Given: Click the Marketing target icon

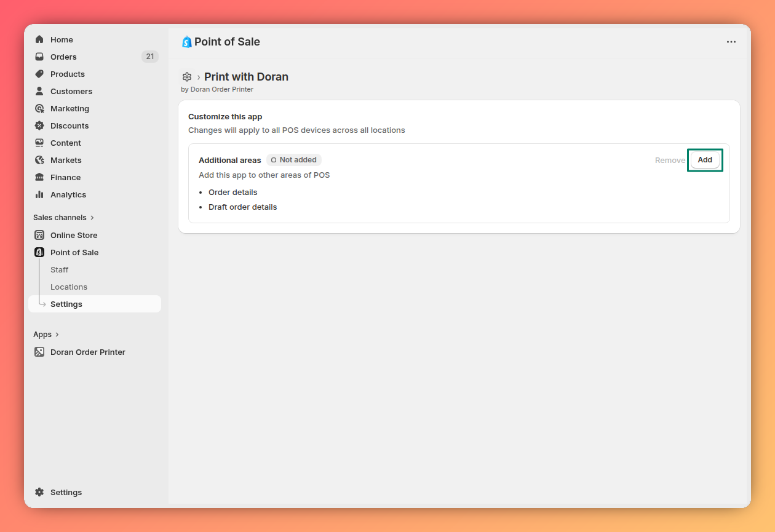Looking at the screenshot, I should tap(39, 108).
